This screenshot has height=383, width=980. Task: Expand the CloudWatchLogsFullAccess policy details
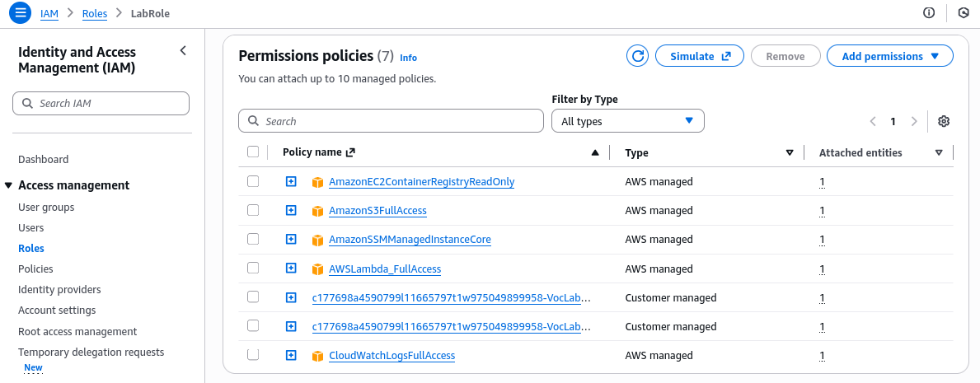point(291,354)
